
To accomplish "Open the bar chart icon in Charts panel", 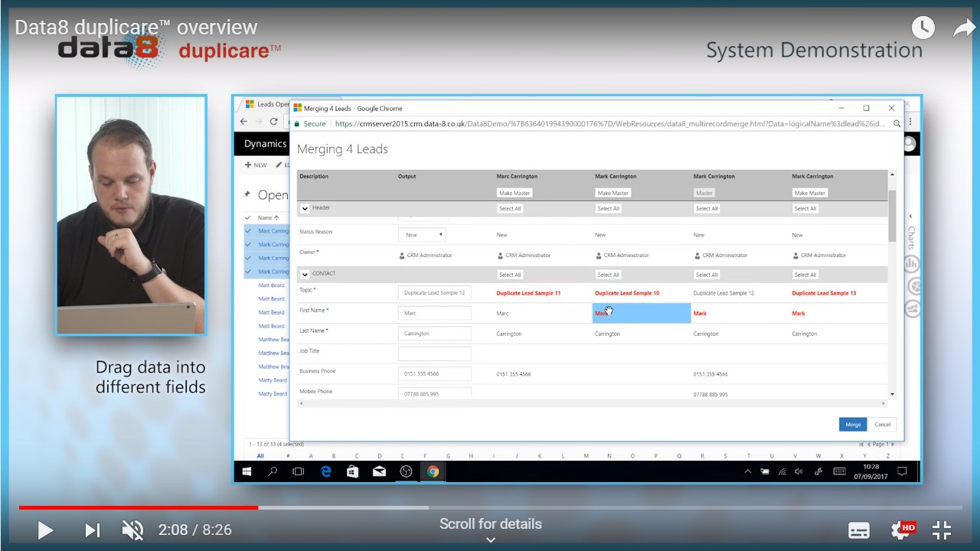I will [x=912, y=264].
